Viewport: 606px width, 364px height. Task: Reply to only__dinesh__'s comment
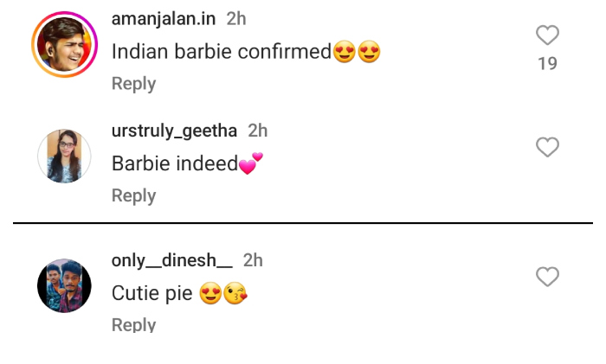[133, 325]
